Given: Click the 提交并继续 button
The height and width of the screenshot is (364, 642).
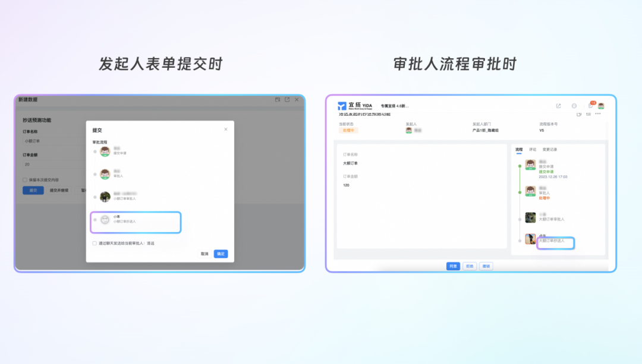Looking at the screenshot, I should (59, 191).
